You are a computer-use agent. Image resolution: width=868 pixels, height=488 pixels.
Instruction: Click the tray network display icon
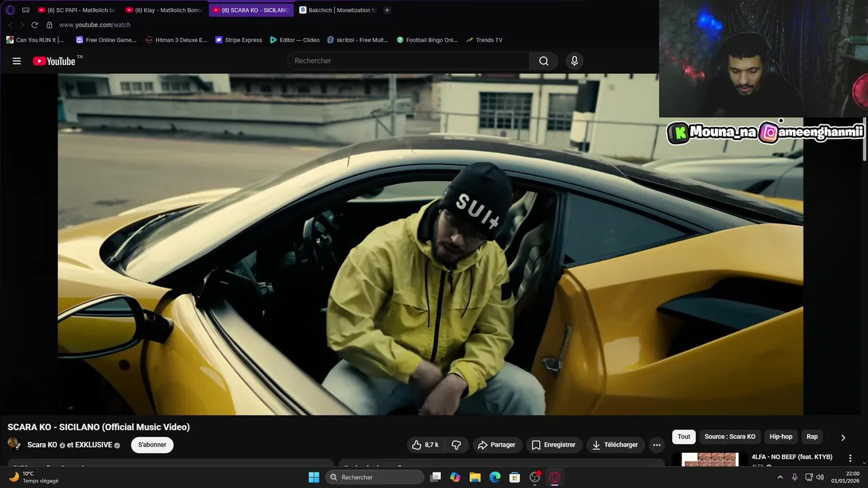coord(808,477)
